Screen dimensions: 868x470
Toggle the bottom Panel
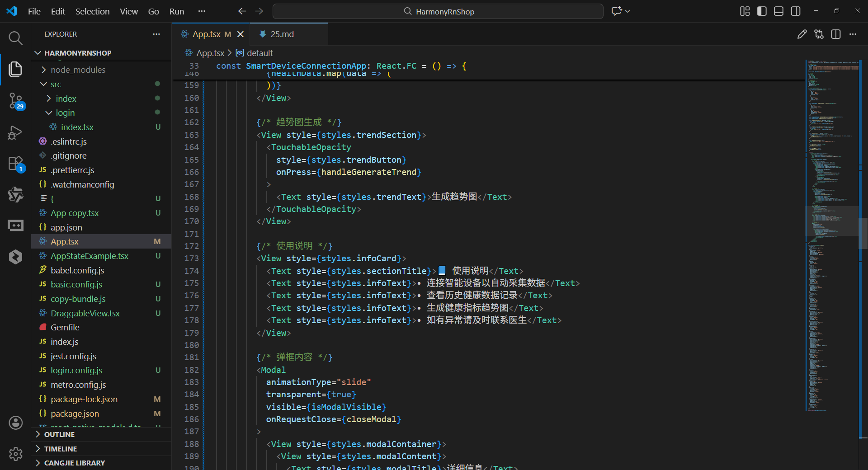click(x=778, y=11)
